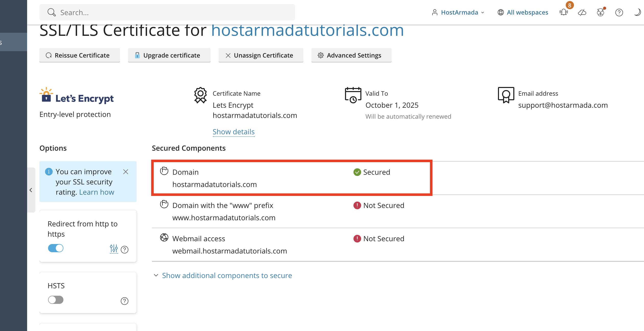Click the hostarmadatutorials.com heading link
The image size is (644, 331).
tap(307, 30)
